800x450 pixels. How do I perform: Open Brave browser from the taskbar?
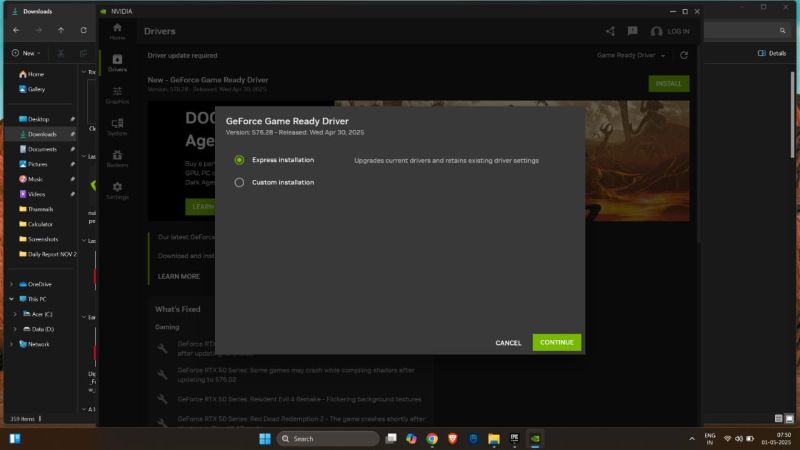coord(453,439)
